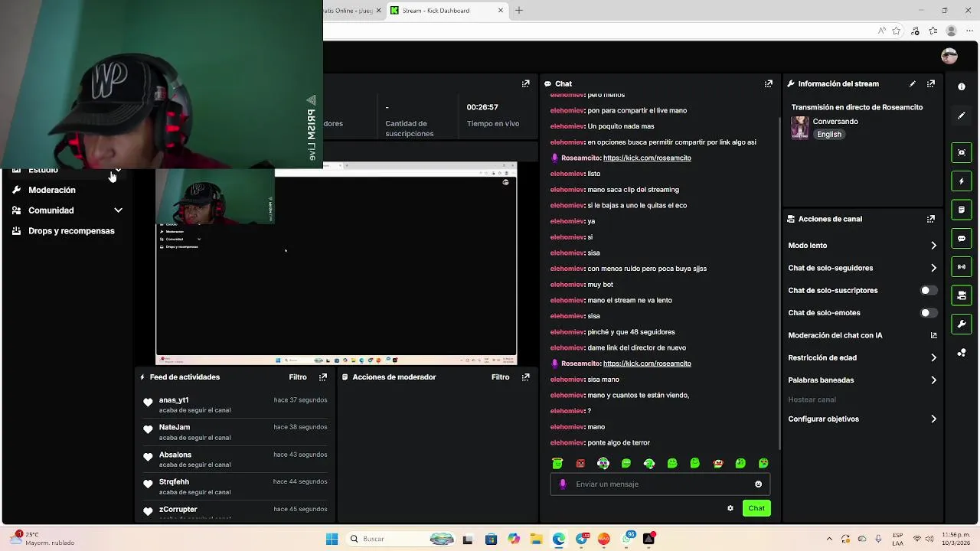This screenshot has width=980, height=551.
Task: Toggle the chat bubble widget in right sidebar
Action: click(x=962, y=238)
